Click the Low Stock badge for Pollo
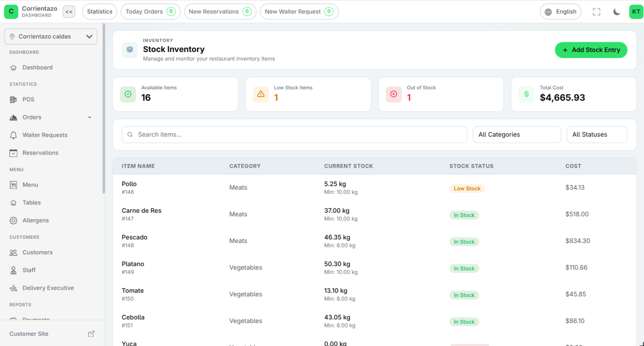 467,189
